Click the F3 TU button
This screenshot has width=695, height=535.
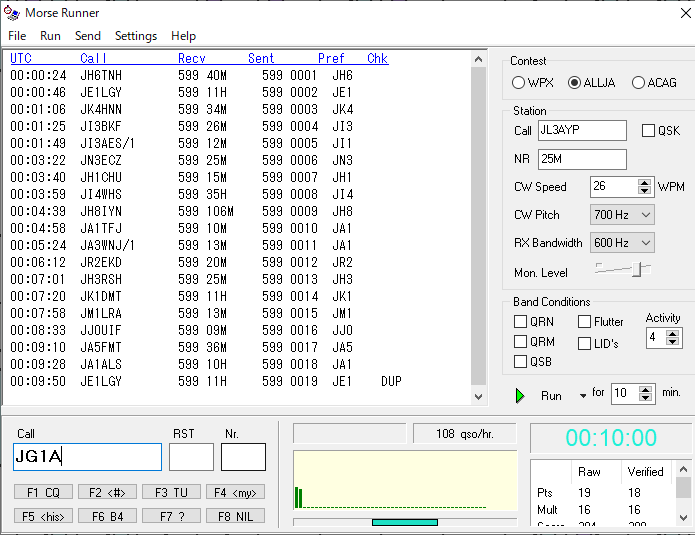[172, 492]
